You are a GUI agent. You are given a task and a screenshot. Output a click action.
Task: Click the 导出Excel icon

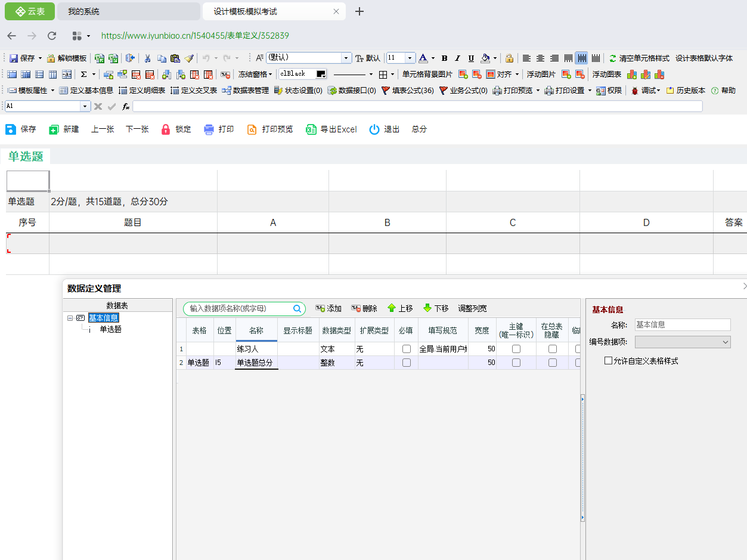click(311, 129)
